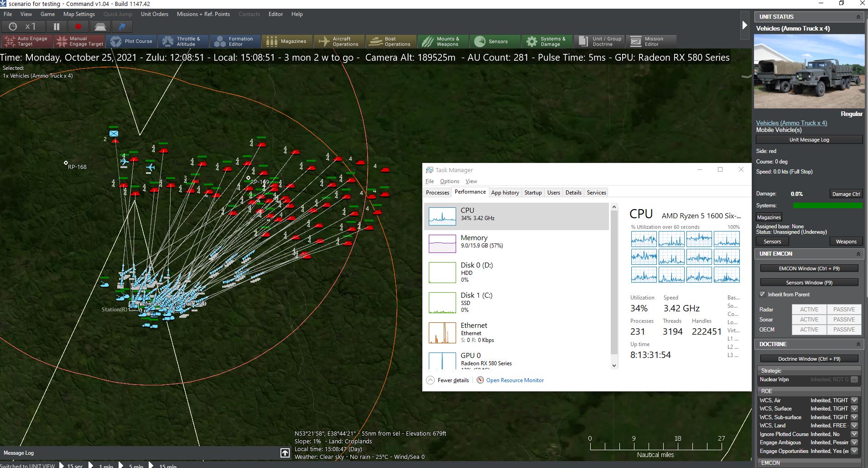Switch to the App history tab
This screenshot has width=868, height=468.
(x=505, y=193)
